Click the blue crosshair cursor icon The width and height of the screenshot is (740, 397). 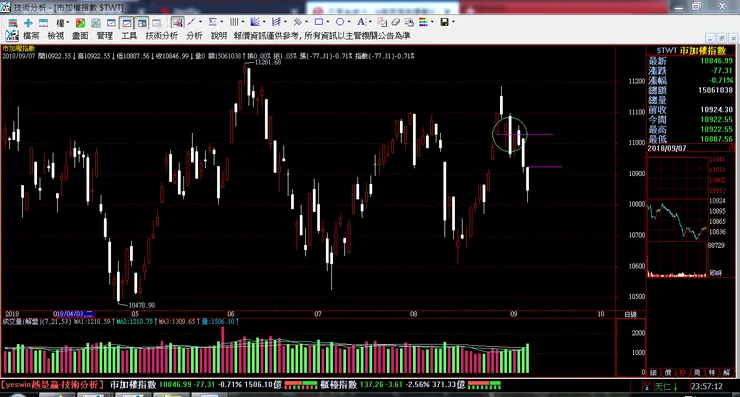(x=28, y=23)
